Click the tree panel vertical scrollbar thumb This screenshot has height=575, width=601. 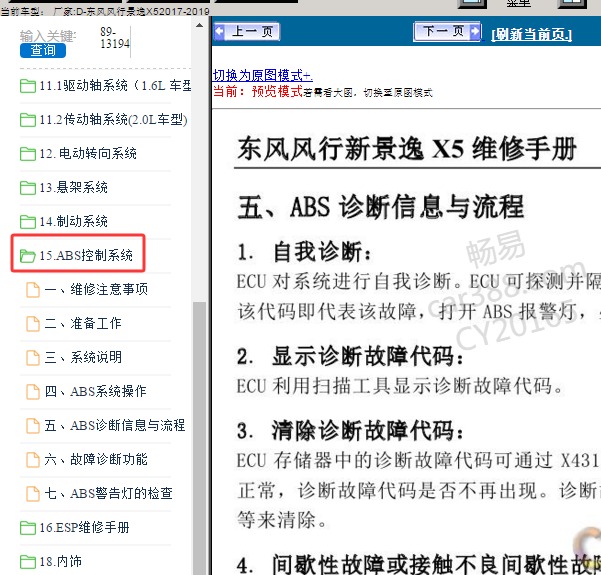coord(199,438)
